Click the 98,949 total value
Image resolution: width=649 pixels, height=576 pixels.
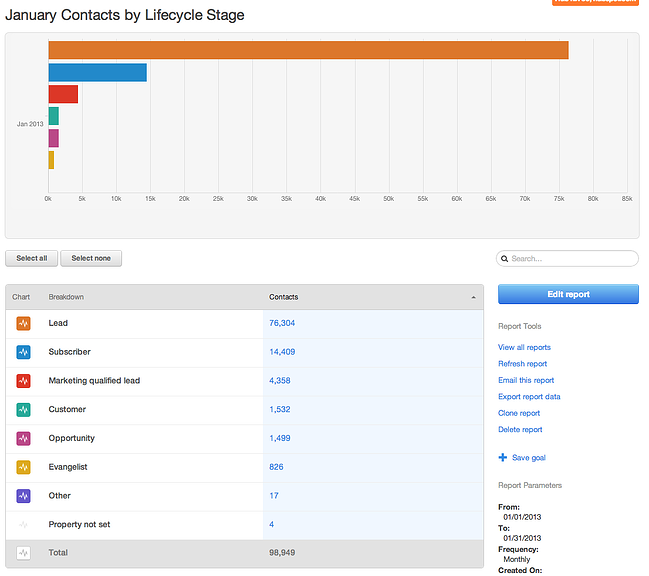coord(282,553)
